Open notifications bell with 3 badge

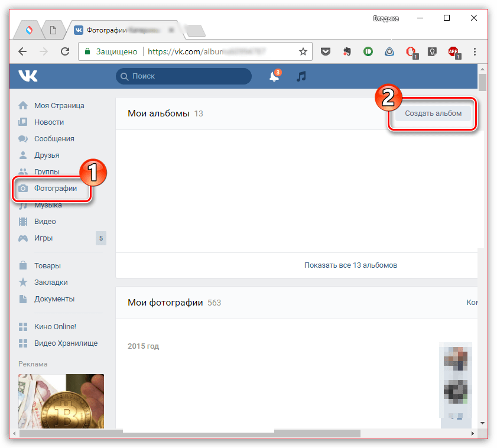tap(274, 76)
